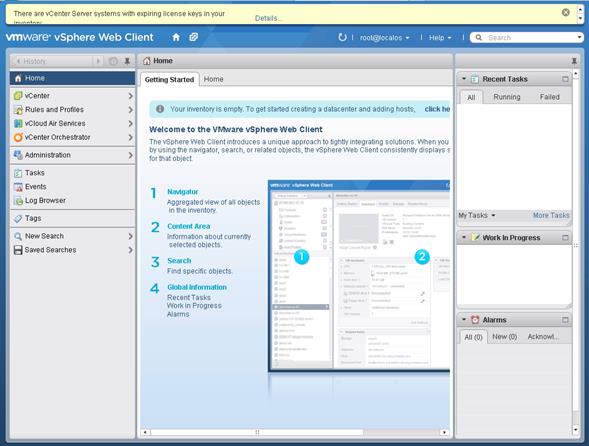This screenshot has width=589, height=446.
Task: Click the info icon in the empty inventory notice
Action: pos(160,109)
